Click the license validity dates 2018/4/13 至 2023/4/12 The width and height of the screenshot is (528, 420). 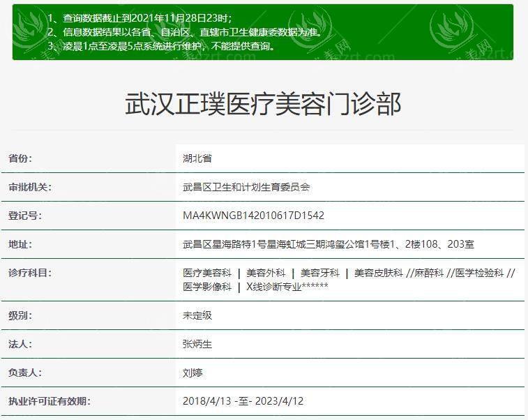coord(243,401)
